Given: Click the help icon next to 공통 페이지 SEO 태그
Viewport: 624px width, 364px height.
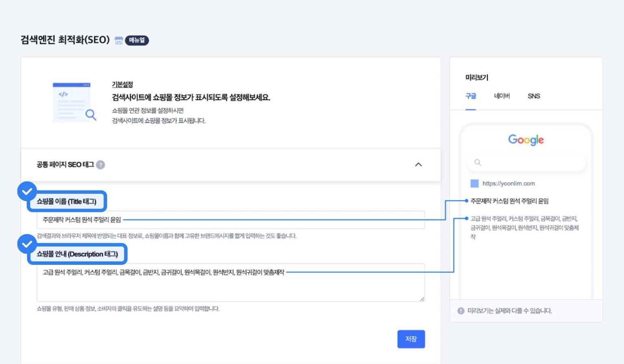Looking at the screenshot, I should coord(100,165).
